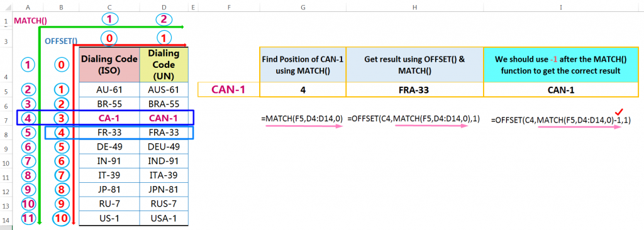Select the Dialing Code (UN) header cell
Viewport: 644px width, 230px height.
tap(164, 65)
